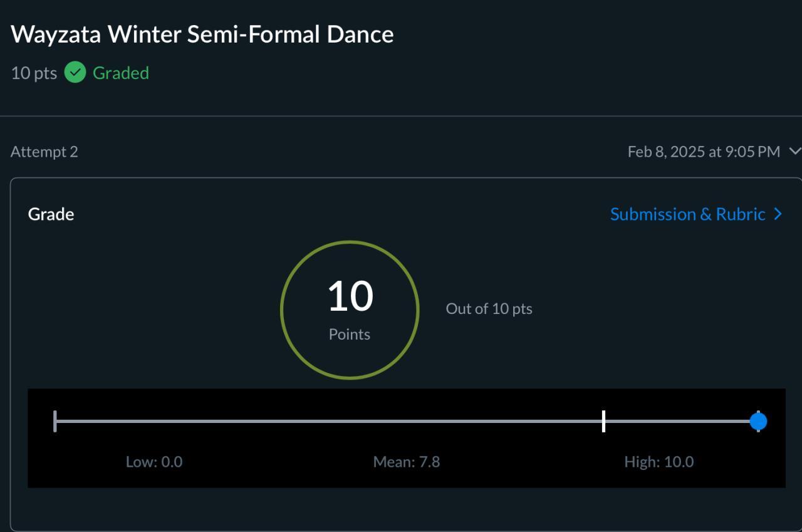The image size is (802, 532).
Task: Click the low-end tick of the grade bar
Action: (55, 421)
